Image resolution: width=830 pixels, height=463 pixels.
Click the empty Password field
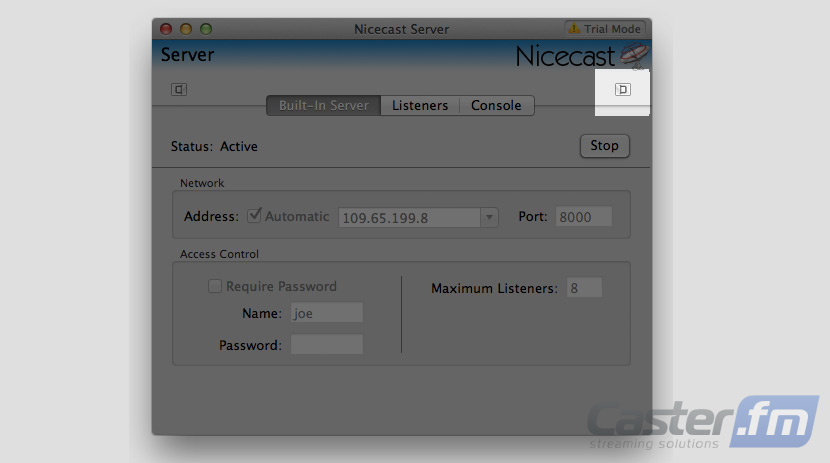point(327,344)
